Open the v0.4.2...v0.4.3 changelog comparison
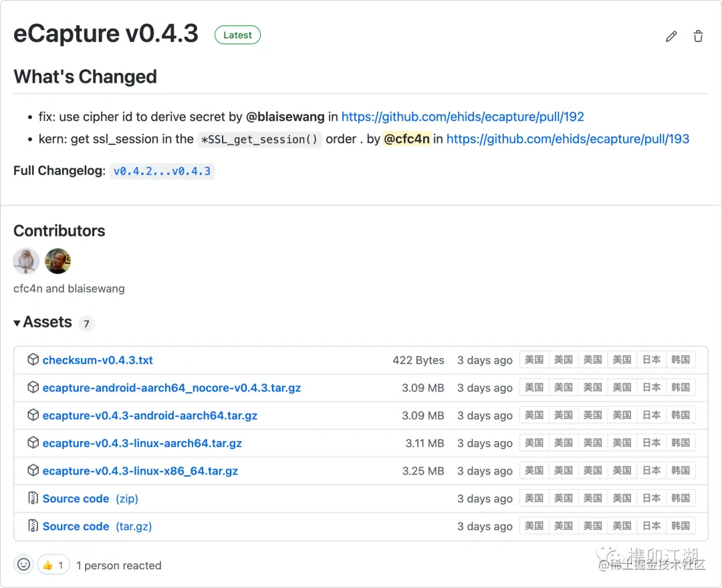The image size is (722, 588). pos(162,171)
